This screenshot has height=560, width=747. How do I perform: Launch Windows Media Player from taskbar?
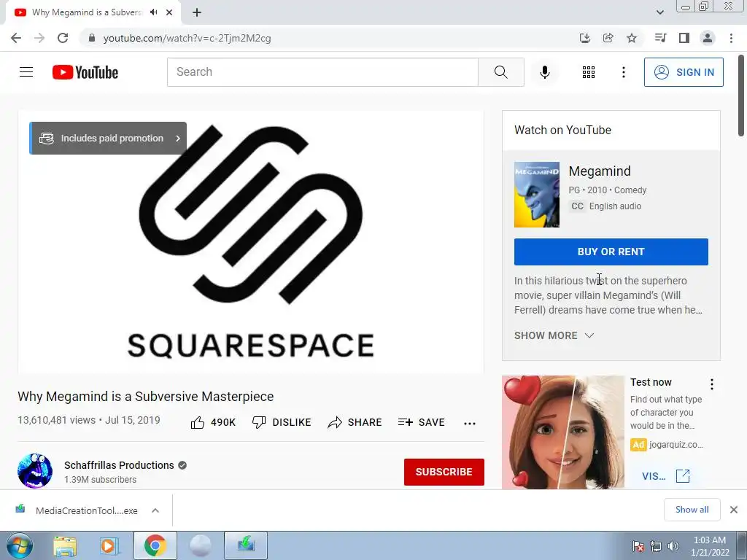click(108, 545)
